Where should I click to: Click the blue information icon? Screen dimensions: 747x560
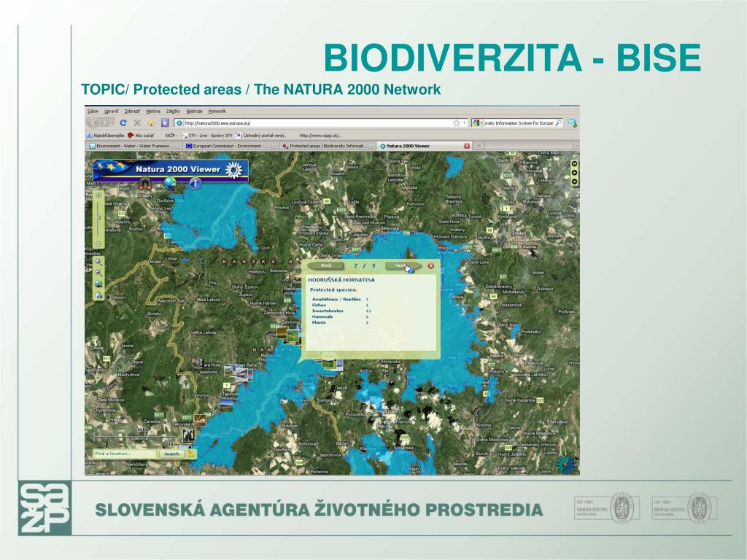coord(196,183)
